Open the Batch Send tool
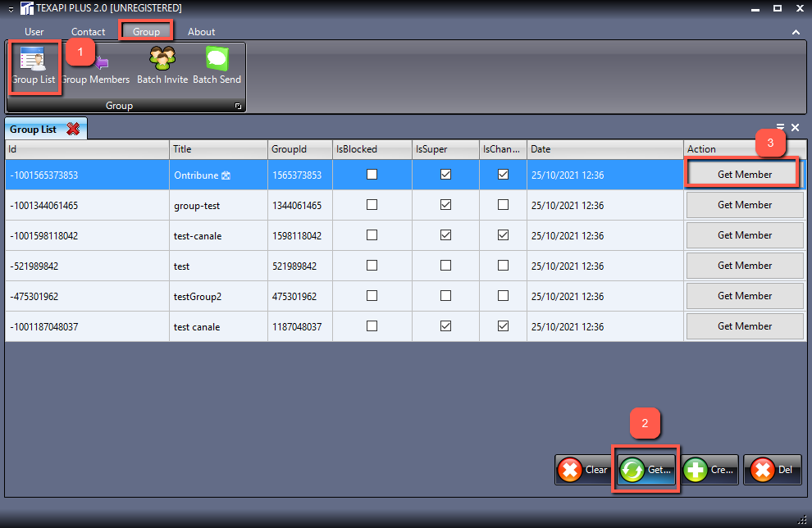This screenshot has width=812, height=528. 217,67
